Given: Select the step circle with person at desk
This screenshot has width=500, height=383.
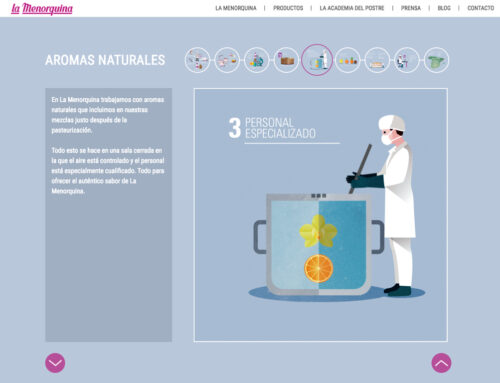Looking at the screenshot, I should (407, 60).
